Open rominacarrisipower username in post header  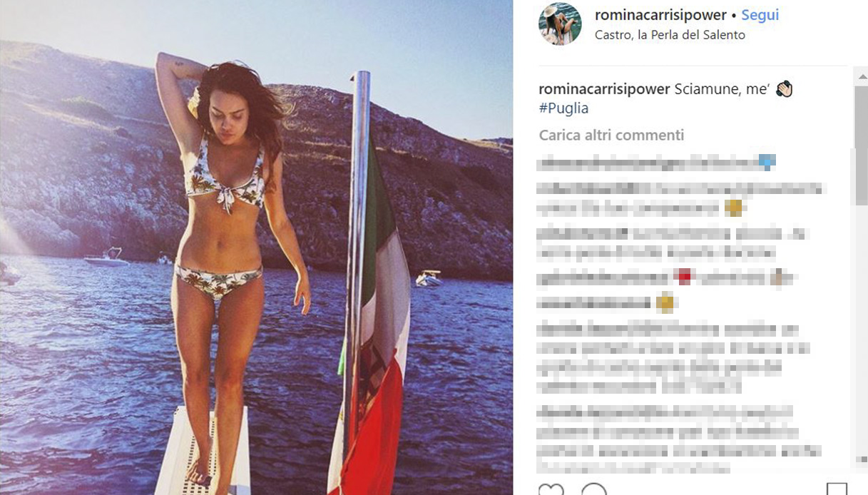click(661, 15)
